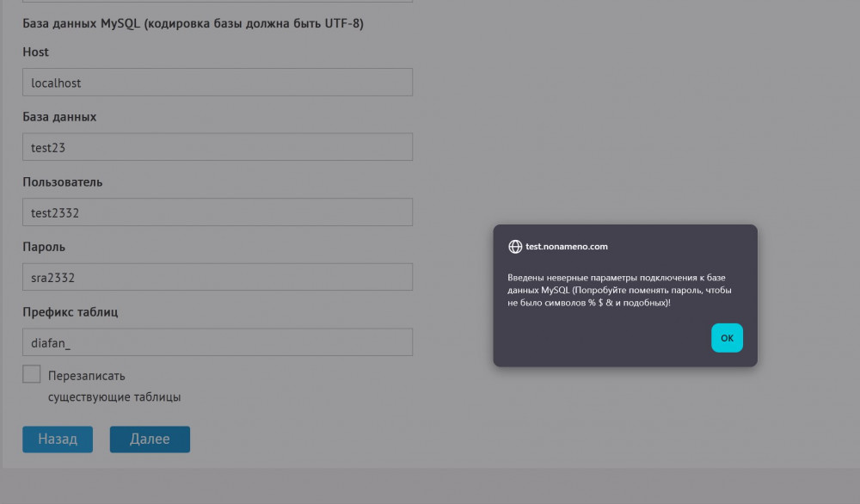Click the База данных field label
860x504 pixels.
coord(59,117)
